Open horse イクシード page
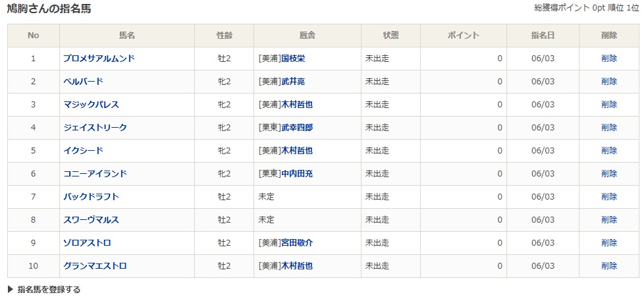This screenshot has height=299, width=644. [83, 151]
